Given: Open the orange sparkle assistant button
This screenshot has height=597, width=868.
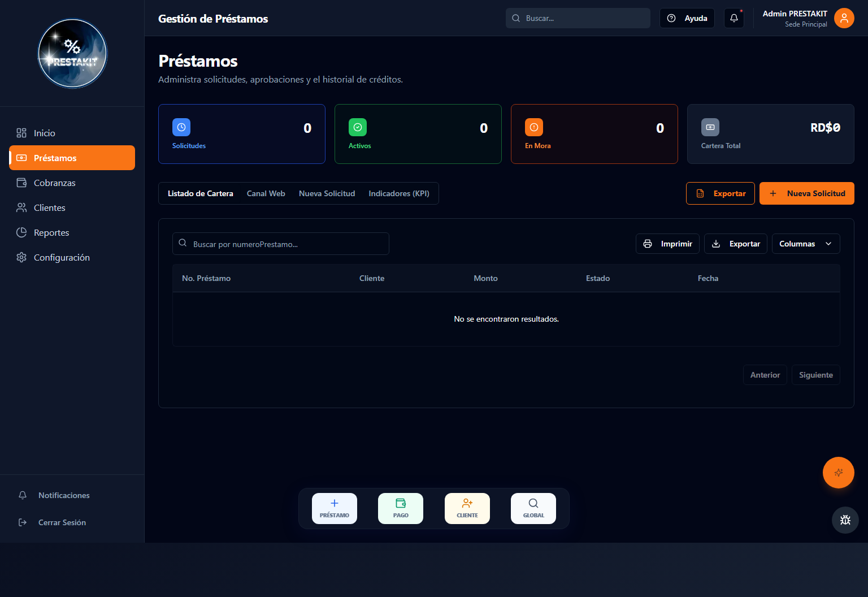Looking at the screenshot, I should 839,473.
